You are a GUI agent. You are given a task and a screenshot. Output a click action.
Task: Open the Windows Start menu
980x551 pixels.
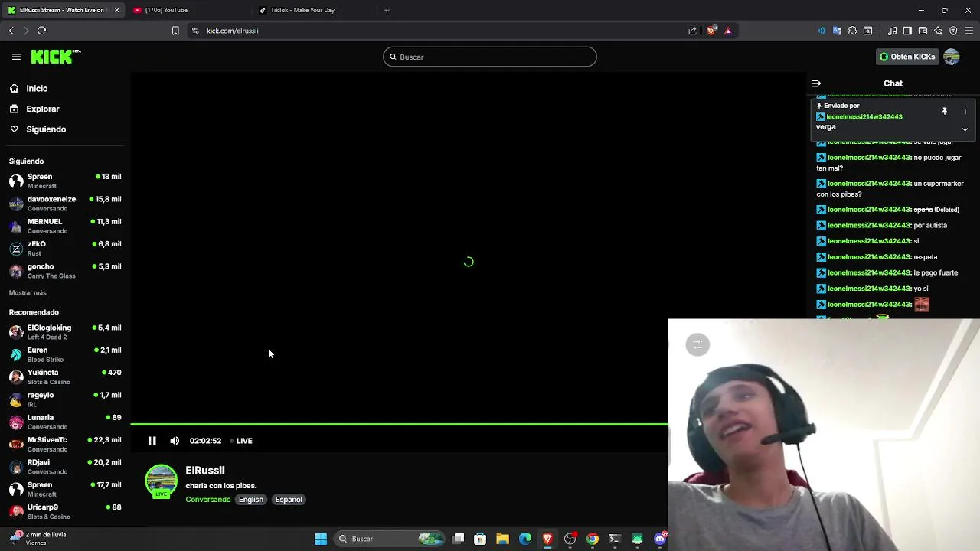pos(321,539)
